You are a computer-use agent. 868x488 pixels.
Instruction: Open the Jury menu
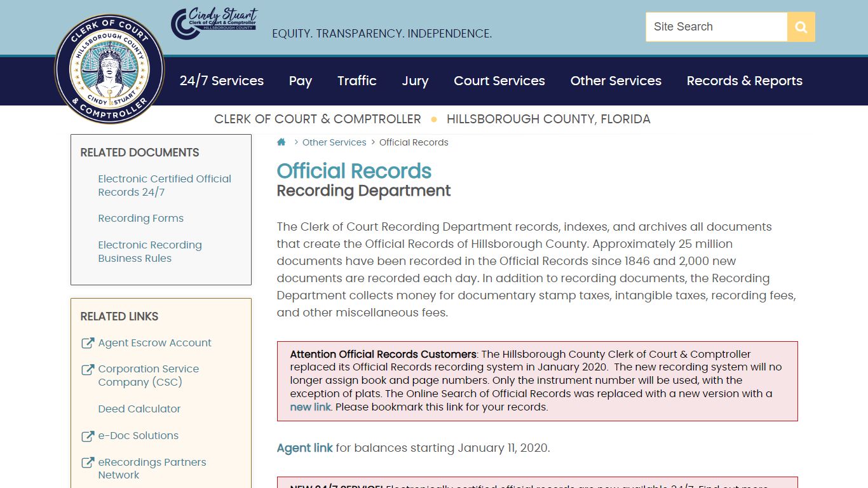point(416,81)
